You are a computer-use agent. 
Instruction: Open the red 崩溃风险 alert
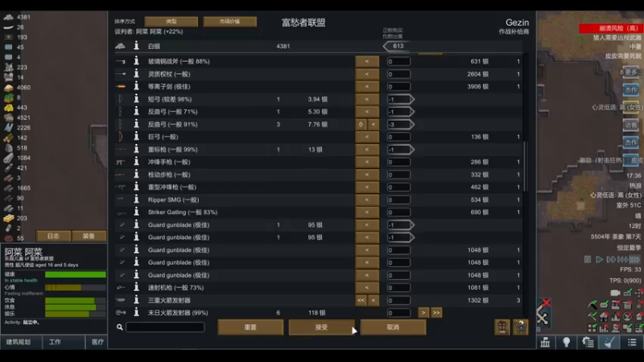coord(611,28)
